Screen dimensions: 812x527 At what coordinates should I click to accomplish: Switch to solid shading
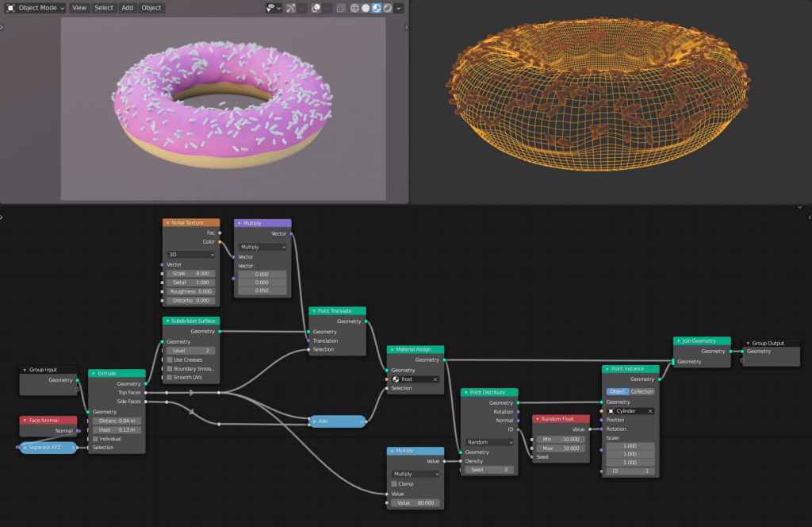click(x=366, y=8)
